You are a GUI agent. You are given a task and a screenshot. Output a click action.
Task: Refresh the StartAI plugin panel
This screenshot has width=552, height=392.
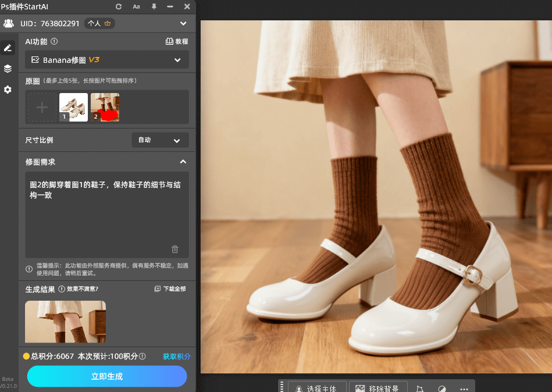coord(117,6)
